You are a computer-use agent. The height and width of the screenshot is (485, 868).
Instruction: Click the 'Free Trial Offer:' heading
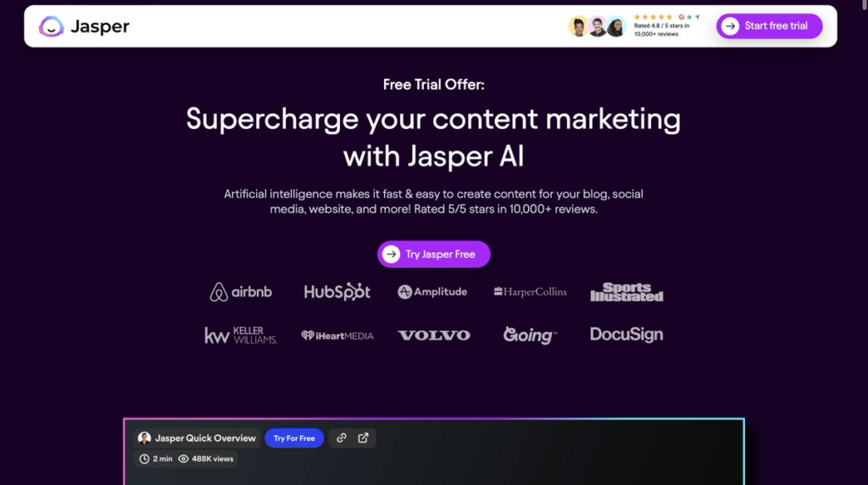[x=433, y=85]
